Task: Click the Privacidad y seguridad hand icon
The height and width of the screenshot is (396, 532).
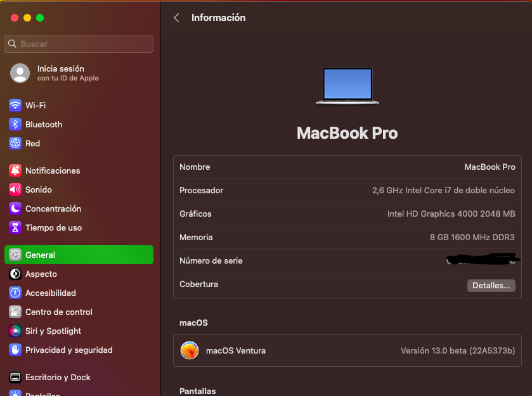Action: click(15, 350)
